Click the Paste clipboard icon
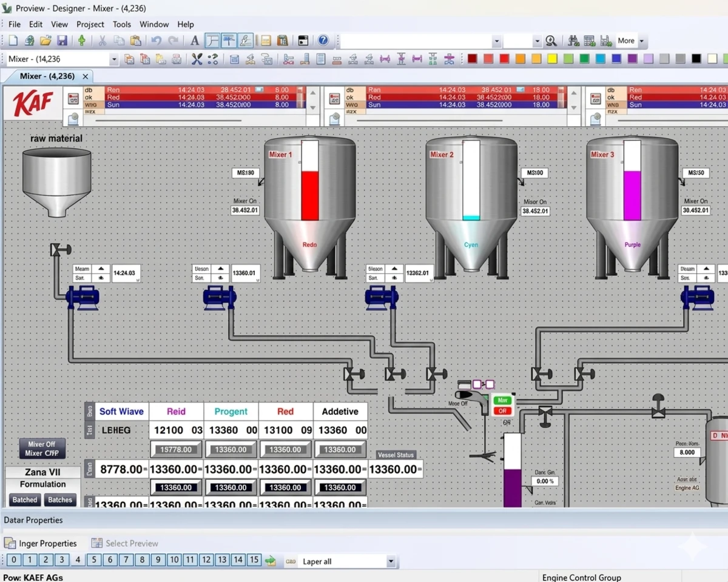 click(x=135, y=41)
